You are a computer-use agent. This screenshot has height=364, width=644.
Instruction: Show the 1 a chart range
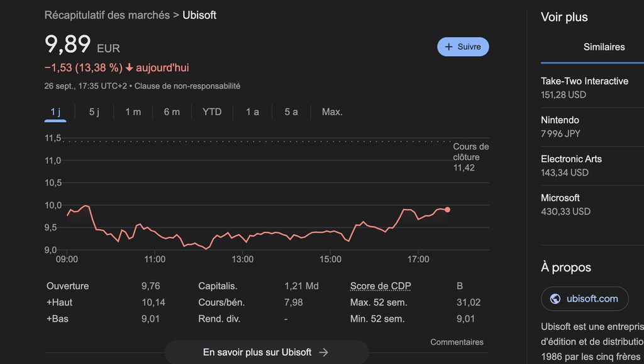(252, 112)
